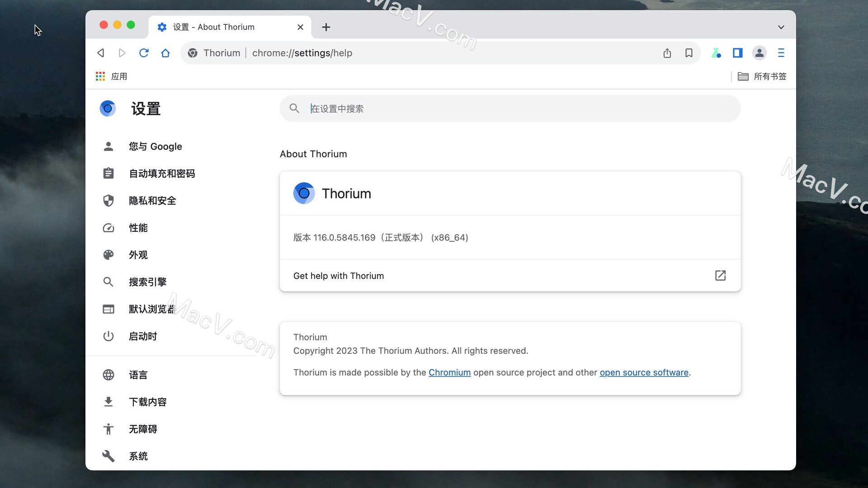Click the Thorium logo beside 设置
Screen dimensions: 868x488
click(x=108, y=108)
